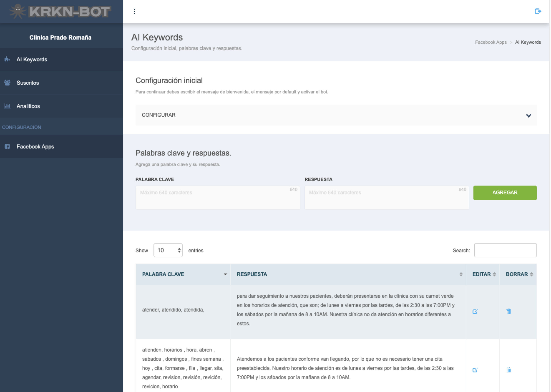Image resolution: width=551 pixels, height=392 pixels.
Task: Open Analiticos in the sidebar
Action: [x=28, y=106]
